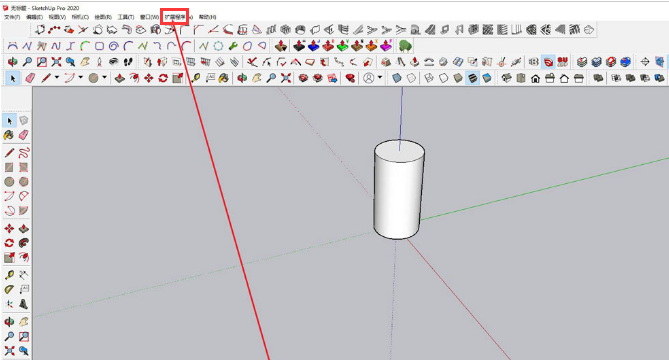Switch to Monochrome face style
The width and height of the screenshot is (669, 360).
coord(487,78)
